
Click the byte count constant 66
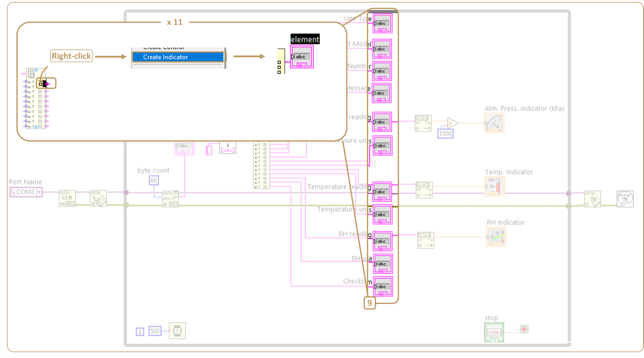tap(154, 180)
